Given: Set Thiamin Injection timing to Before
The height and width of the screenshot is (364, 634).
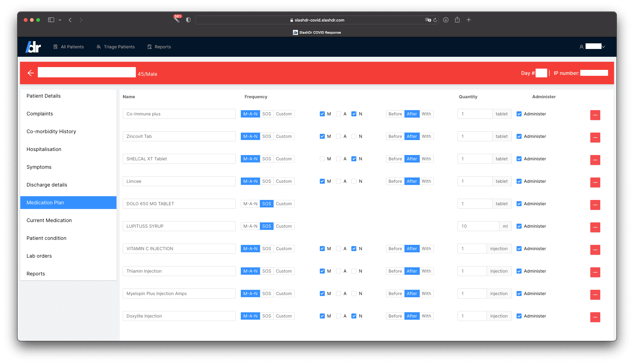Looking at the screenshot, I should (395, 271).
